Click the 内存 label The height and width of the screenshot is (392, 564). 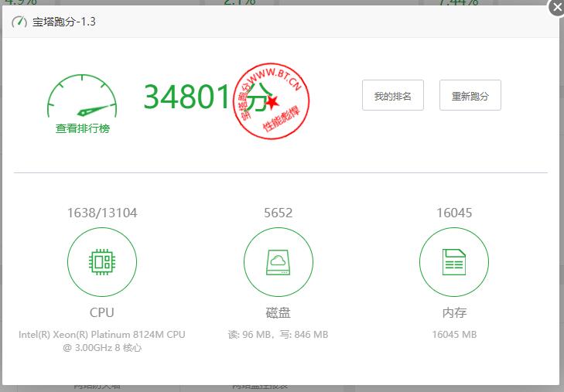(x=454, y=312)
